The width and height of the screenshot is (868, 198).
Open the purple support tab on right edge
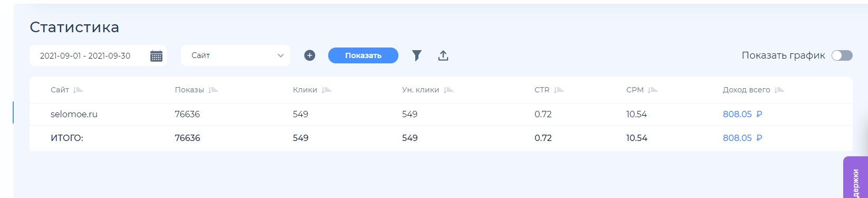point(855,177)
